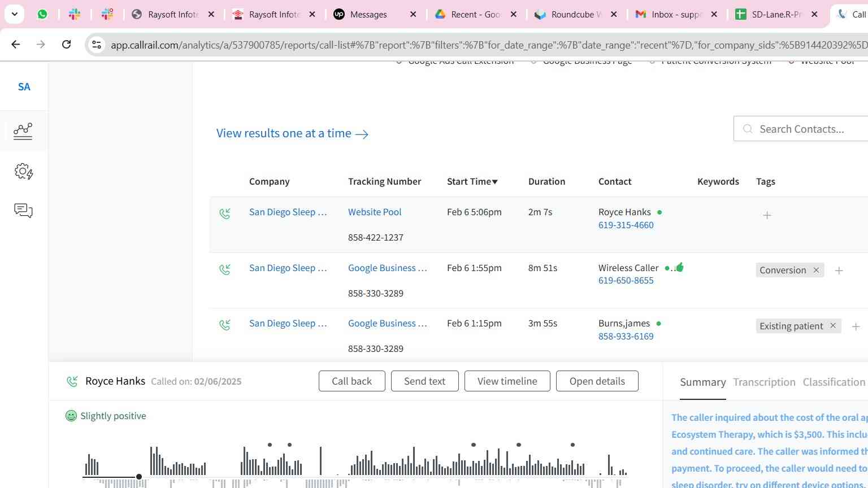The width and height of the screenshot is (868, 488).
Task: Open the gear-and-lightning settings icon
Action: (x=23, y=171)
